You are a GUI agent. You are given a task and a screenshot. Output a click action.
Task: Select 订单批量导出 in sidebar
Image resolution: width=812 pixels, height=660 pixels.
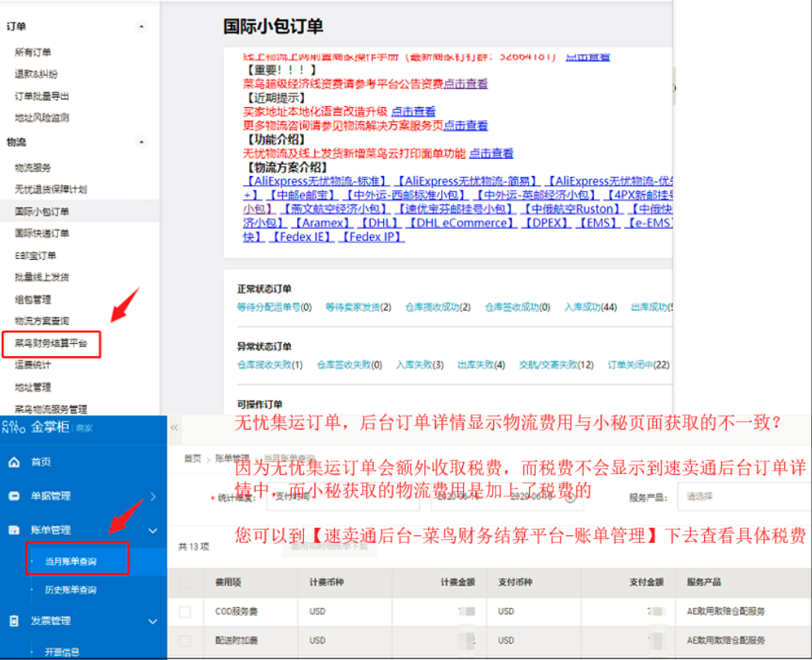[x=42, y=96]
